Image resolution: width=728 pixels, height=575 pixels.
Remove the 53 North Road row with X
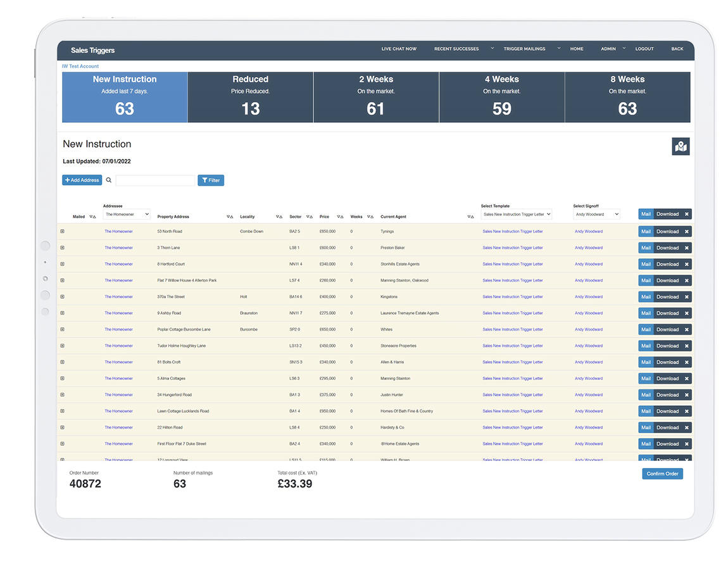[x=686, y=232]
